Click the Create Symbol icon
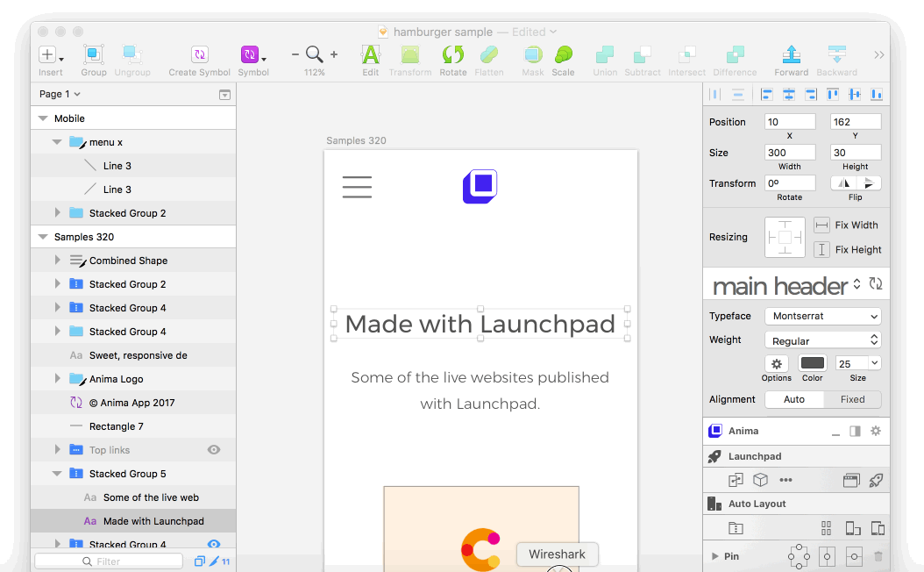 pyautogui.click(x=199, y=55)
